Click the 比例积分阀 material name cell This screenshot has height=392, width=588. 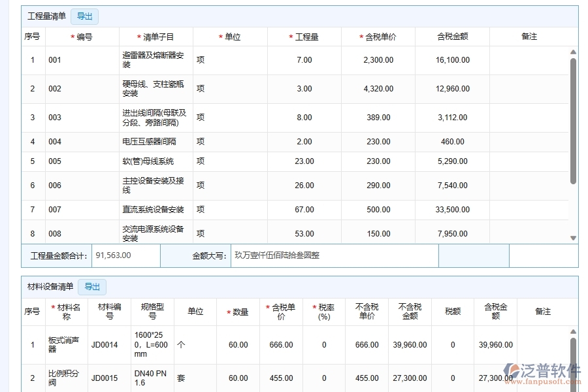(x=65, y=378)
